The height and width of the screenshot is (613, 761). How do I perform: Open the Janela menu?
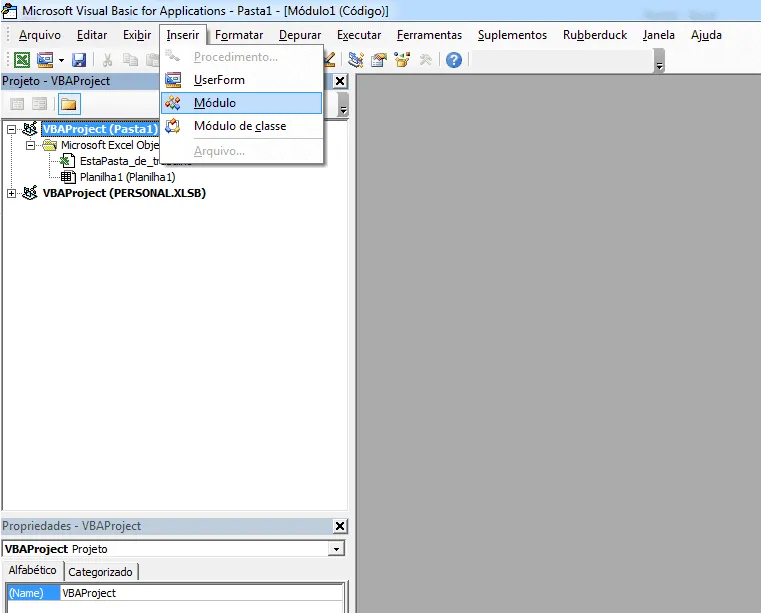(659, 35)
